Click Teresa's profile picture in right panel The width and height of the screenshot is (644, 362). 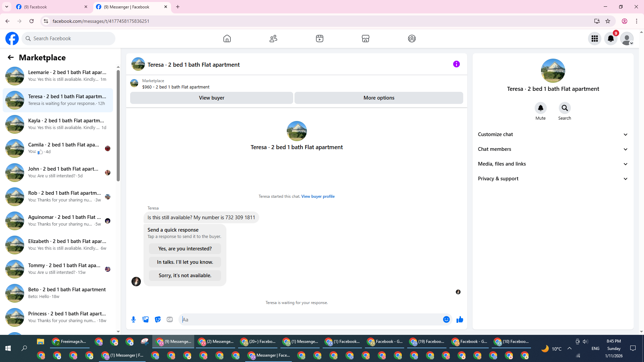coord(553,71)
